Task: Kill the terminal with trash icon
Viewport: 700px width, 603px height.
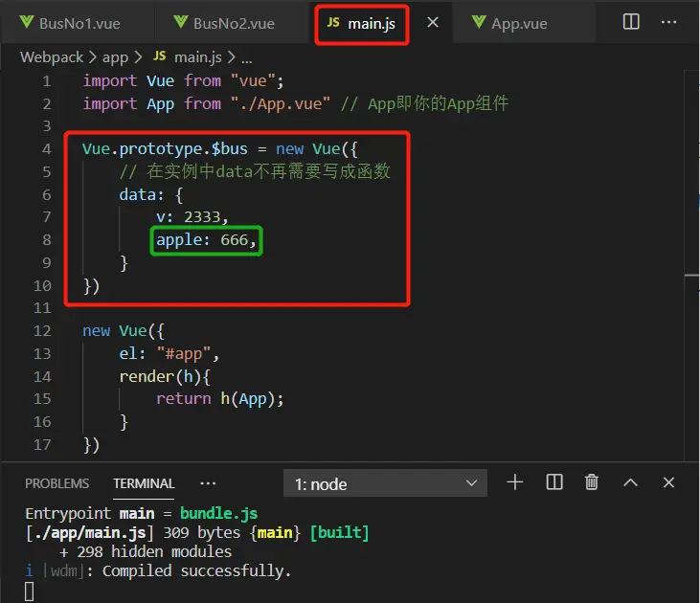Action: click(592, 482)
